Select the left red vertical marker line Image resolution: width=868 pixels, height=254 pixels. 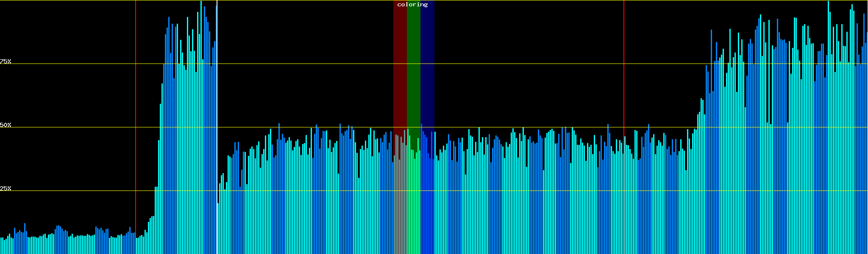136,106
